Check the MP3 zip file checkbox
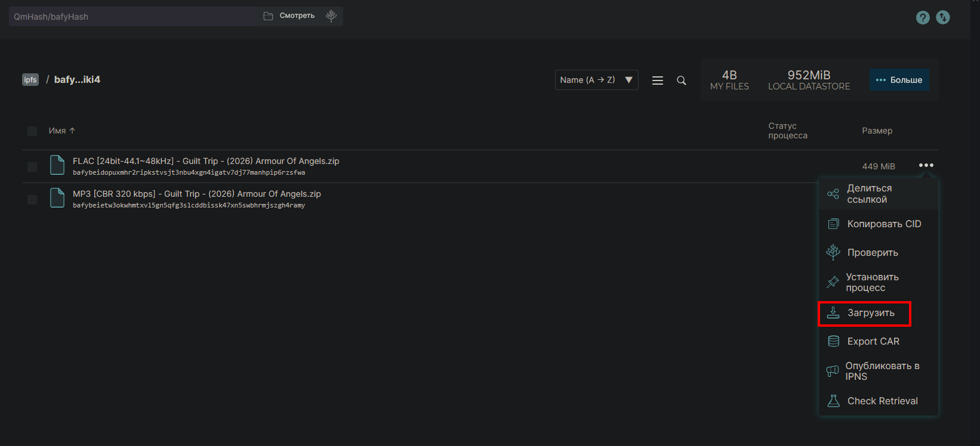Screen dimensions: 980x446 click(32, 200)
